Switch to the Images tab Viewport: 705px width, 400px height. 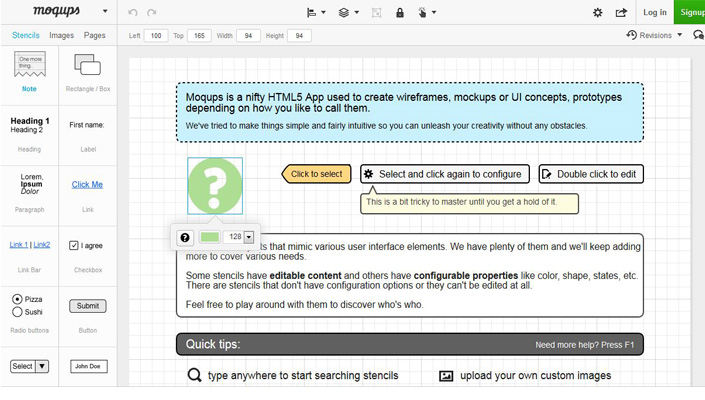coord(62,35)
